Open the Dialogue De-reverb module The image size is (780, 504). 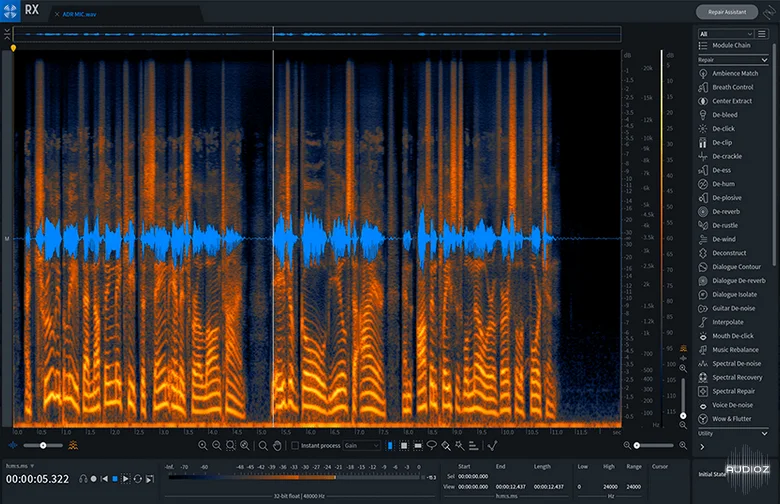coord(732,281)
